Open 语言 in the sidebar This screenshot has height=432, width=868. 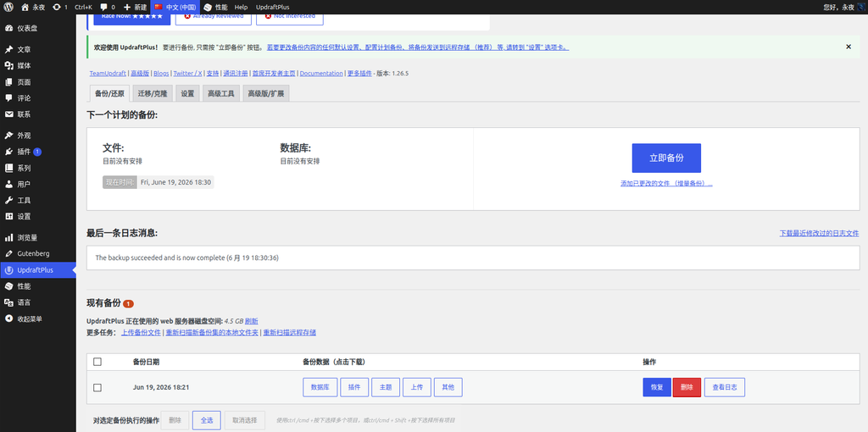click(x=37, y=302)
